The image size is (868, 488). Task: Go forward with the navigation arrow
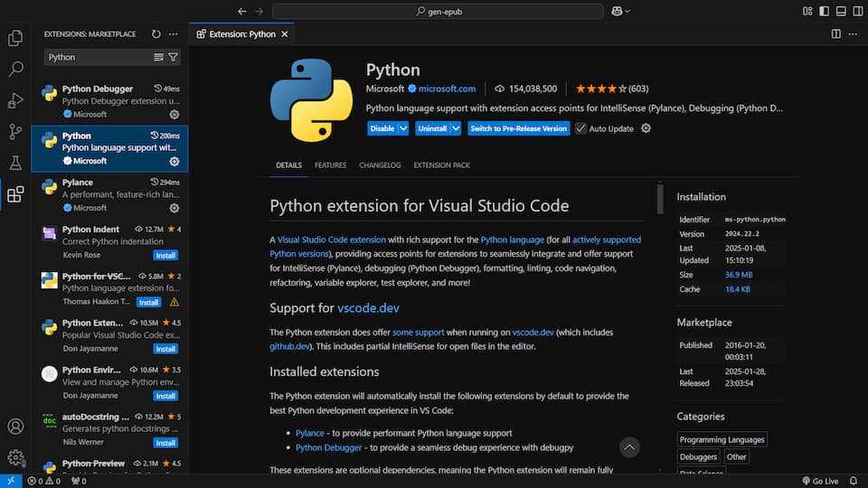259,11
